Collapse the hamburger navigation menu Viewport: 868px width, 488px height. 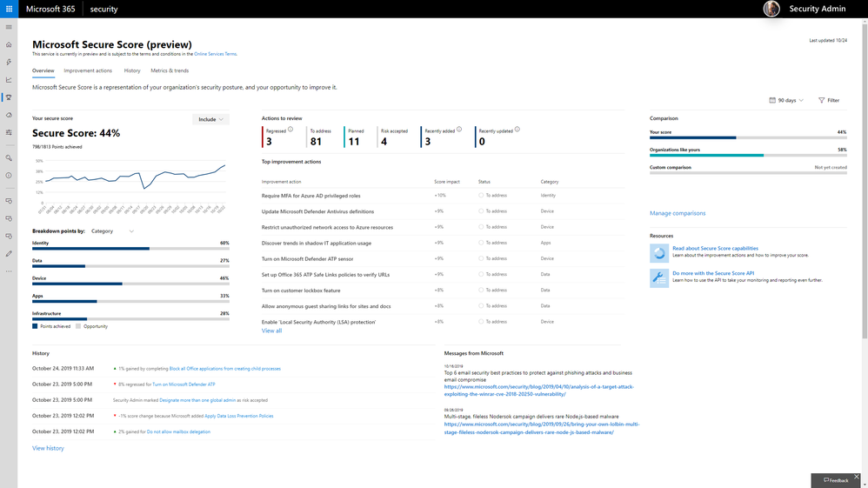(x=9, y=27)
